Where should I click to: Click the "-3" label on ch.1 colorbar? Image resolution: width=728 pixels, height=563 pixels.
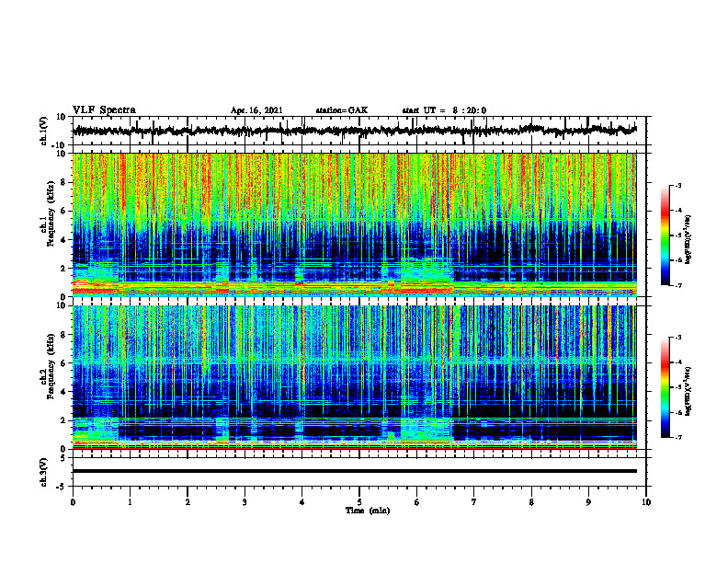(x=678, y=185)
